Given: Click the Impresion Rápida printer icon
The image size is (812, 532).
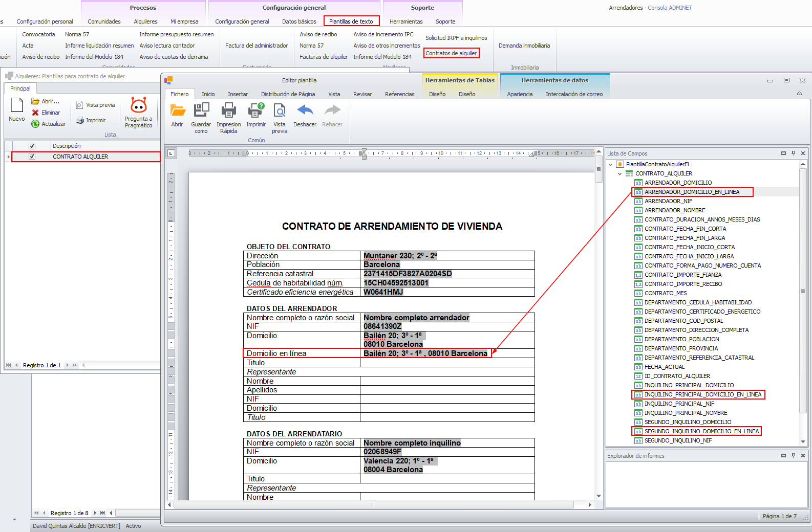Looking at the screenshot, I should [x=228, y=110].
